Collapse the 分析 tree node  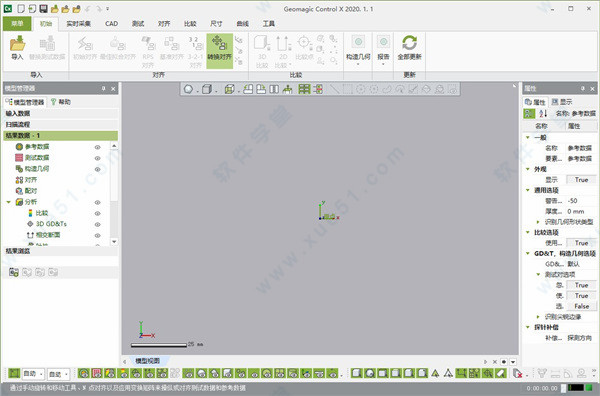coord(8,202)
